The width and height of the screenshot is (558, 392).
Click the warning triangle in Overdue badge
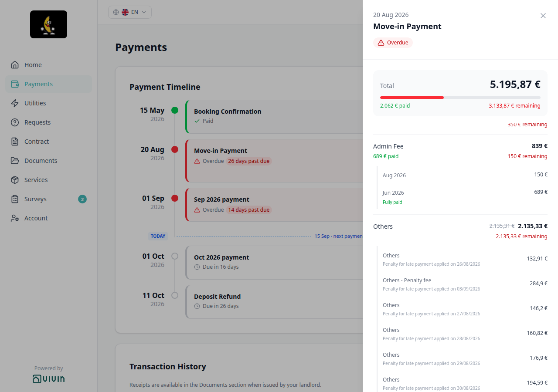(x=381, y=43)
